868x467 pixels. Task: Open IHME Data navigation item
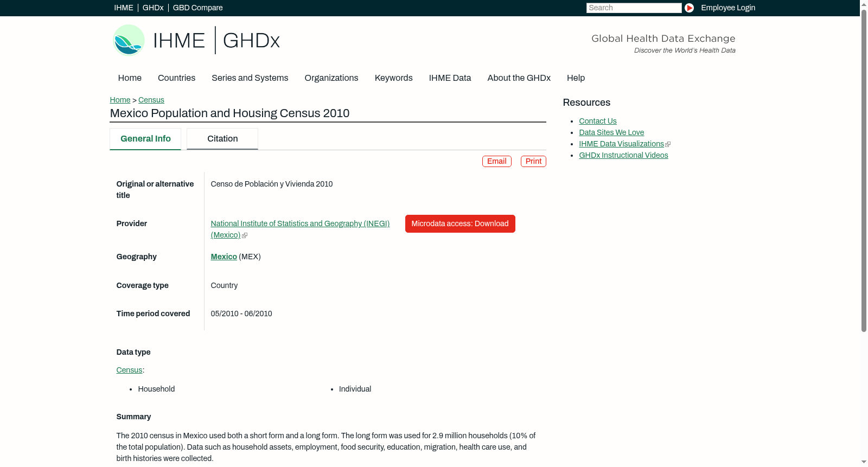coord(450,78)
